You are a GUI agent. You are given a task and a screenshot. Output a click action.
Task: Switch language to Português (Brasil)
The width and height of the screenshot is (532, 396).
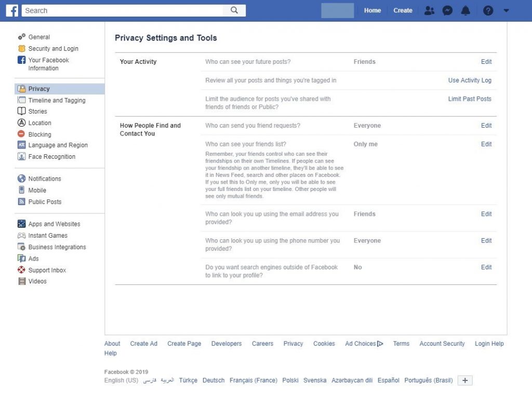[429, 380]
